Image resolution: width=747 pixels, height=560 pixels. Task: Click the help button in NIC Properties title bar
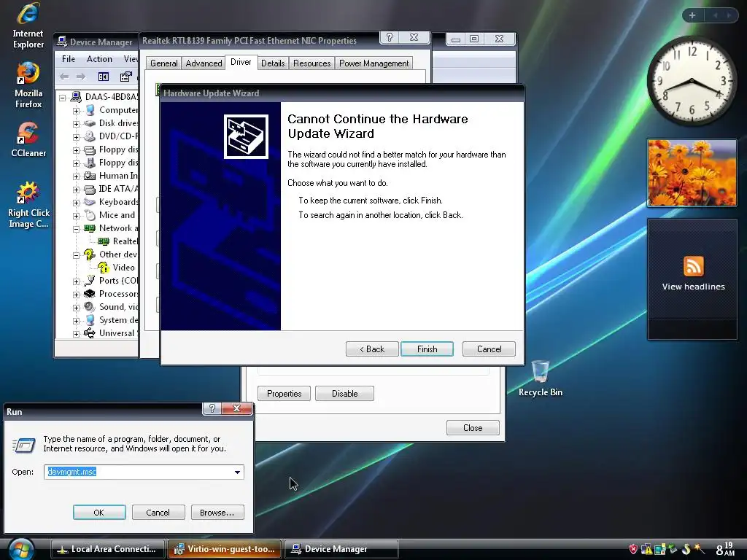[x=390, y=37]
